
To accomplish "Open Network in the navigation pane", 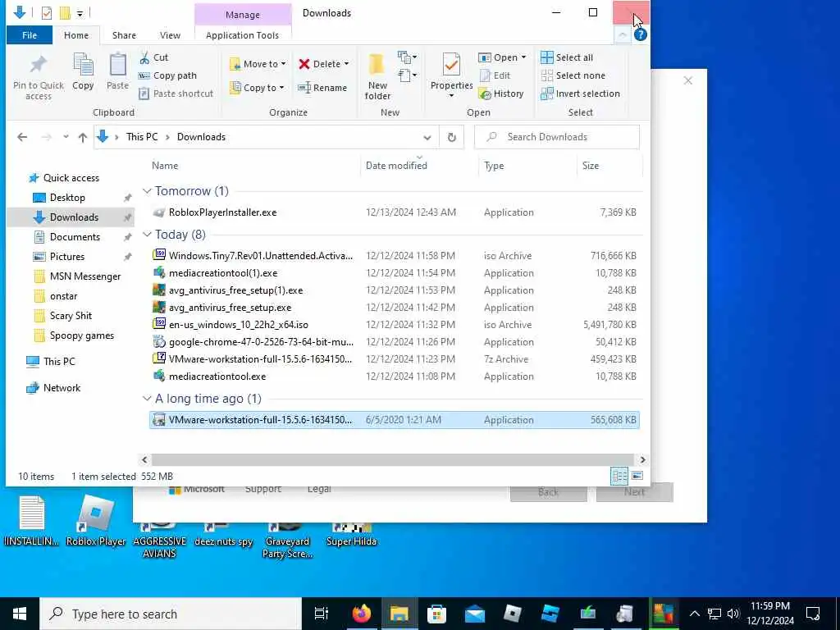I will pos(54,388).
